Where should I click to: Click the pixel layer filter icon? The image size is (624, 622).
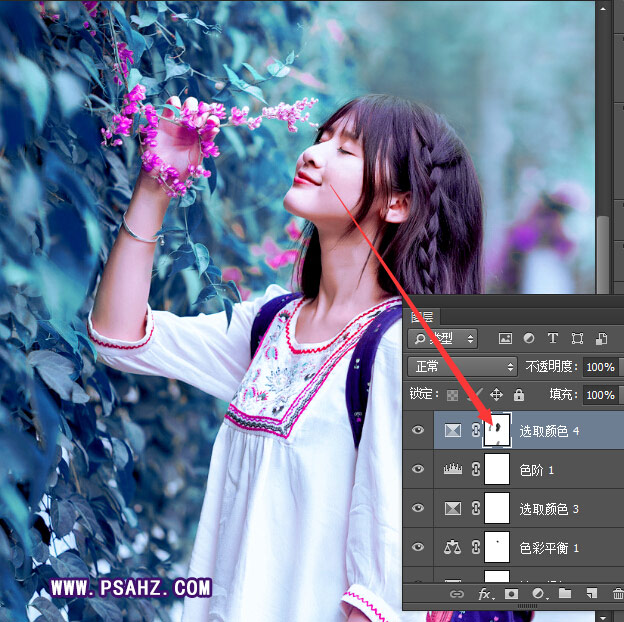point(505,339)
